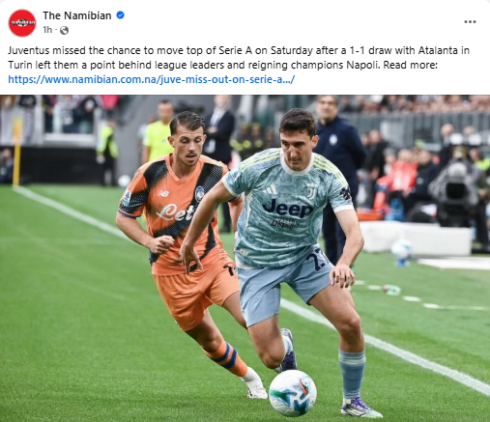Click the soccer ball in the photo
This screenshot has height=422, width=490.
click(x=293, y=393)
